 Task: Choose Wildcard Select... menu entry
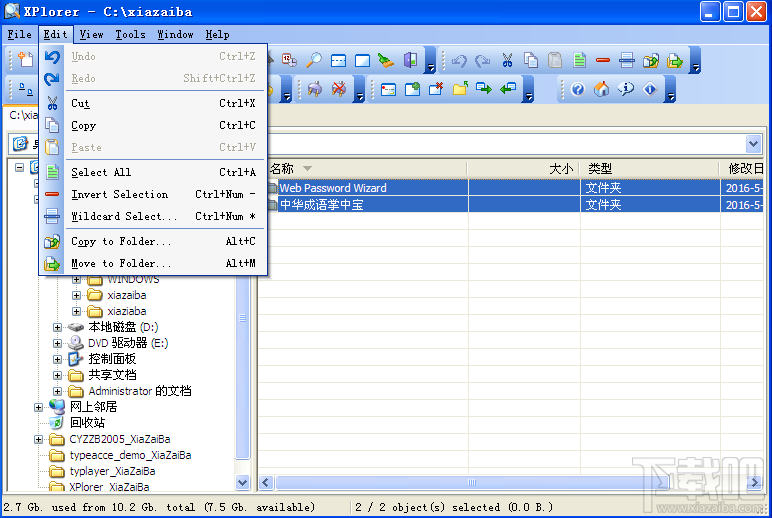pos(153,216)
